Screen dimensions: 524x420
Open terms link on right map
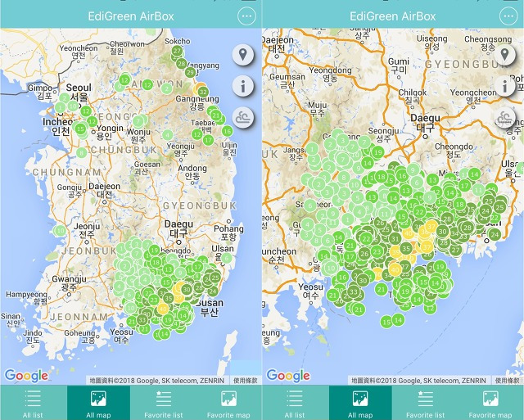point(508,380)
